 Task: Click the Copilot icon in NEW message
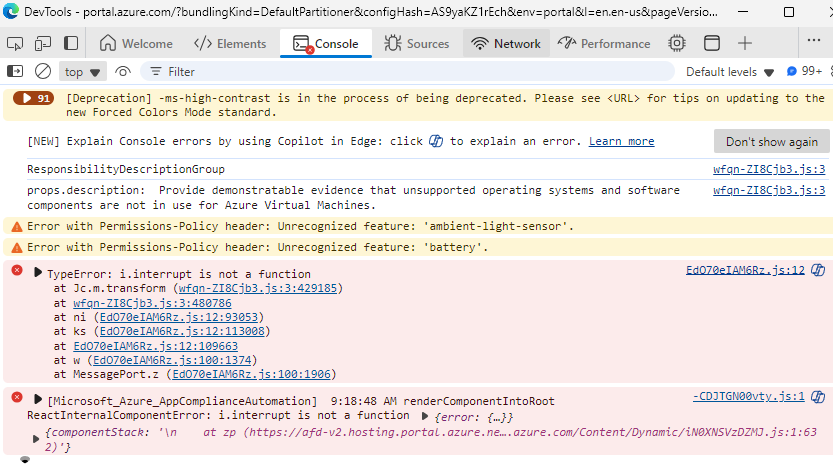tap(436, 141)
